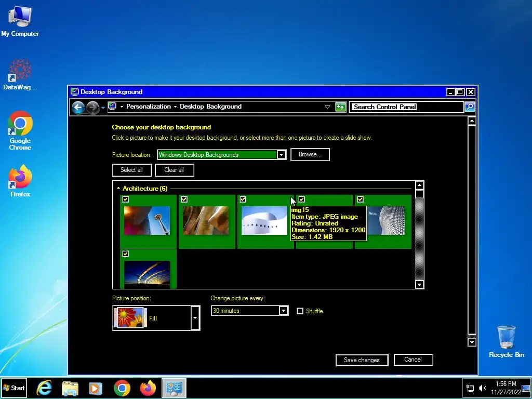Image resolution: width=532 pixels, height=399 pixels.
Task: Open My Computer desktop icon
Action: pyautogui.click(x=20, y=21)
